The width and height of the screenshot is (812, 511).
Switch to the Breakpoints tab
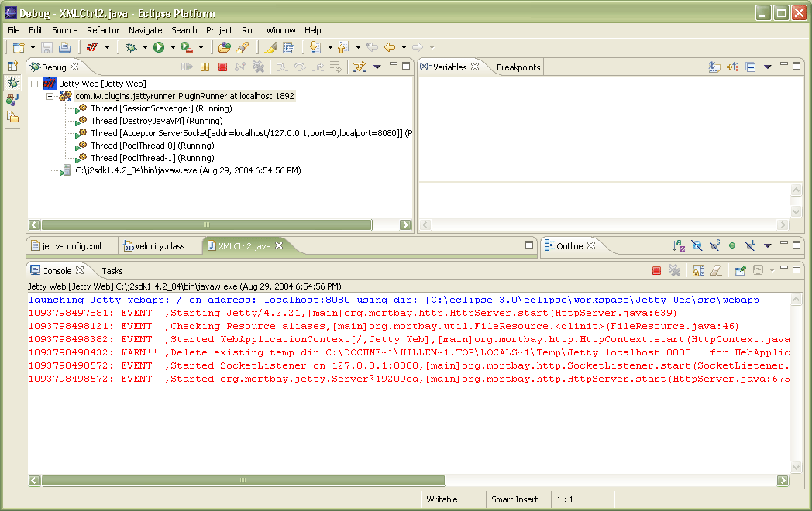pyautogui.click(x=518, y=67)
